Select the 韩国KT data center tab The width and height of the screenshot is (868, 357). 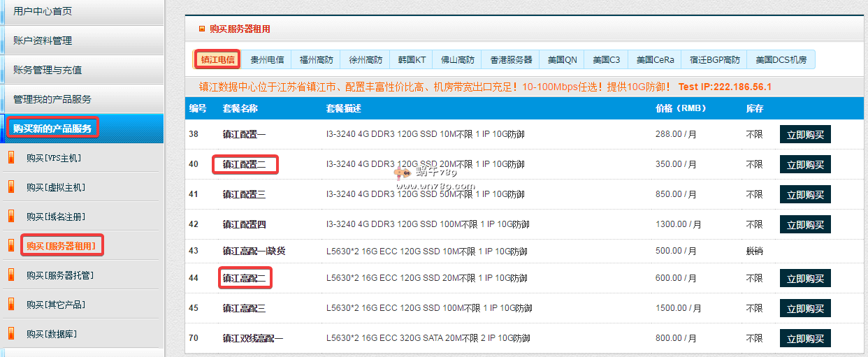click(412, 60)
